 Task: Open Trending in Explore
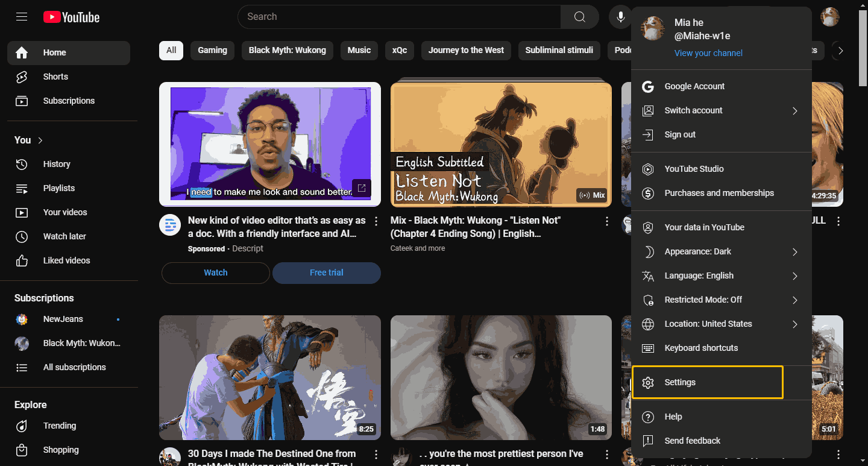tap(69, 426)
